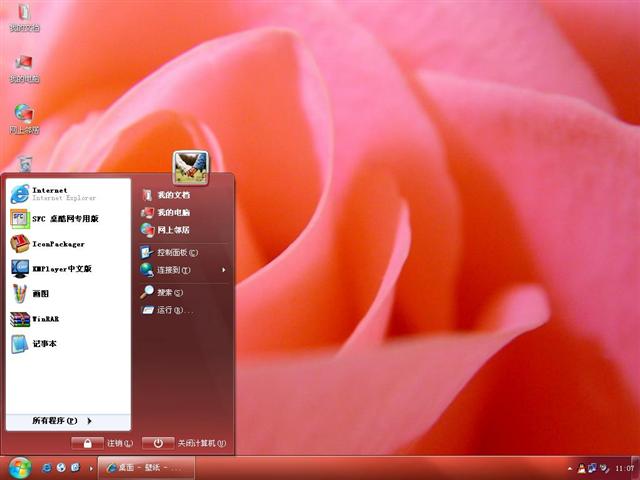Expand 所有程序 (All Programs) list
This screenshot has width=640, height=480.
tap(60, 421)
